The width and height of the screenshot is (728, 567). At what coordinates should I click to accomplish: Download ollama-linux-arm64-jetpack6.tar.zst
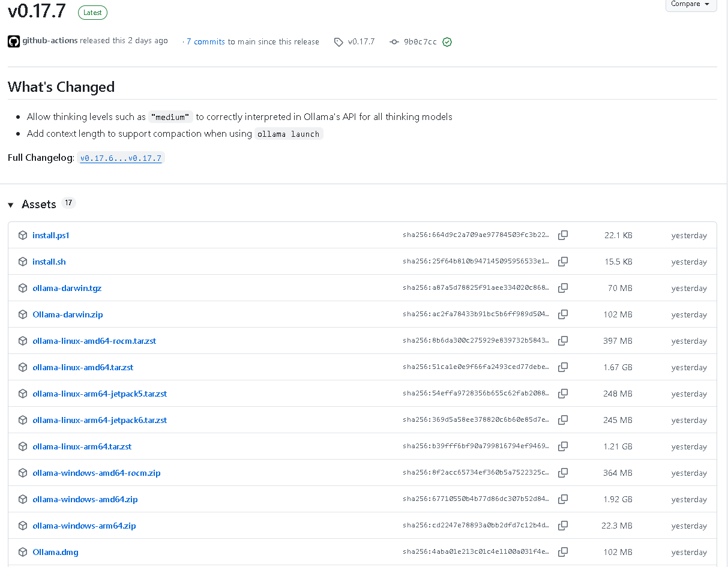(x=100, y=420)
